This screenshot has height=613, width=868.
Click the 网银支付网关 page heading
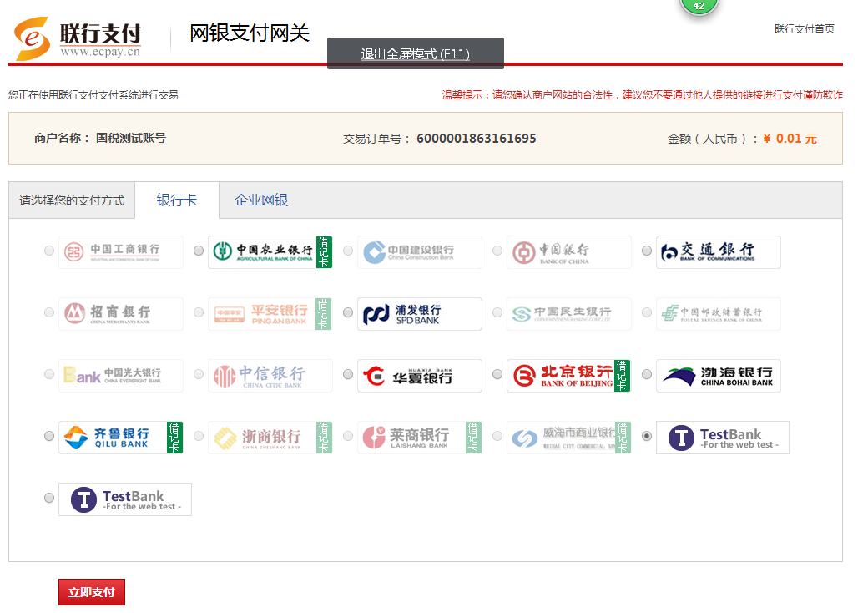(x=249, y=33)
